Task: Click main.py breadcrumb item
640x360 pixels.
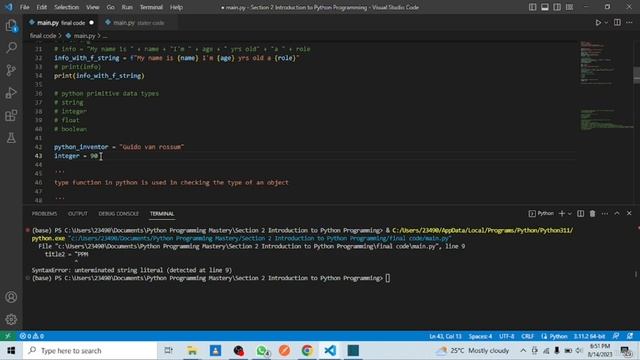Action: point(84,36)
